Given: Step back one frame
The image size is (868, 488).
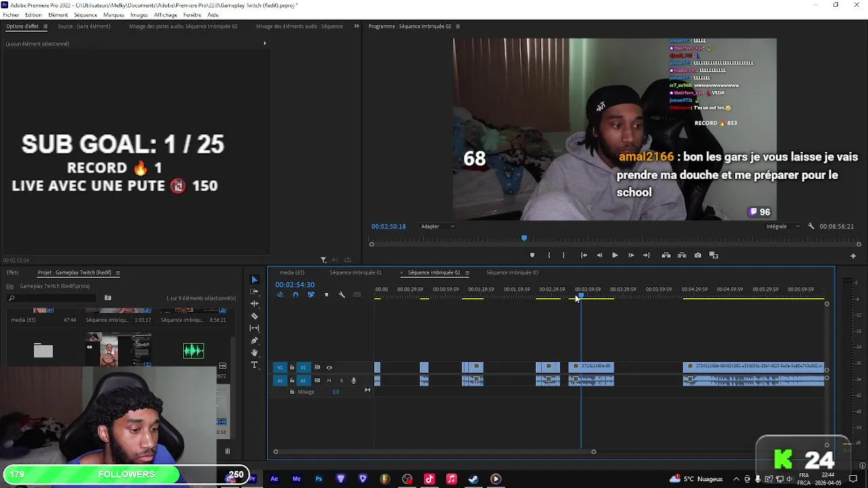Looking at the screenshot, I should pyautogui.click(x=599, y=256).
